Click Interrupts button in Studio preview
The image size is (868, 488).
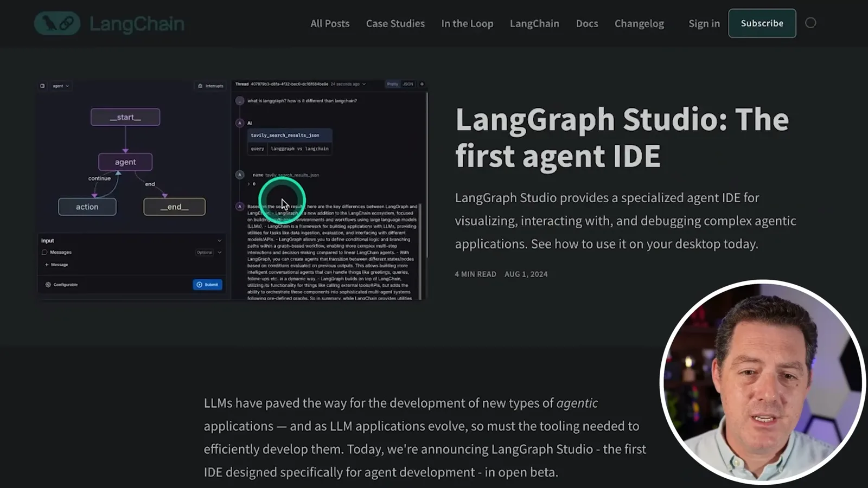pyautogui.click(x=210, y=86)
